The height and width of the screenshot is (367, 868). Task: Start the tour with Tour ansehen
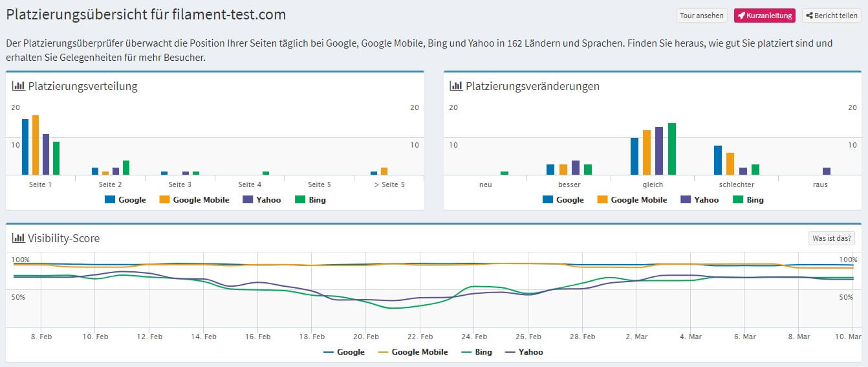(x=701, y=16)
